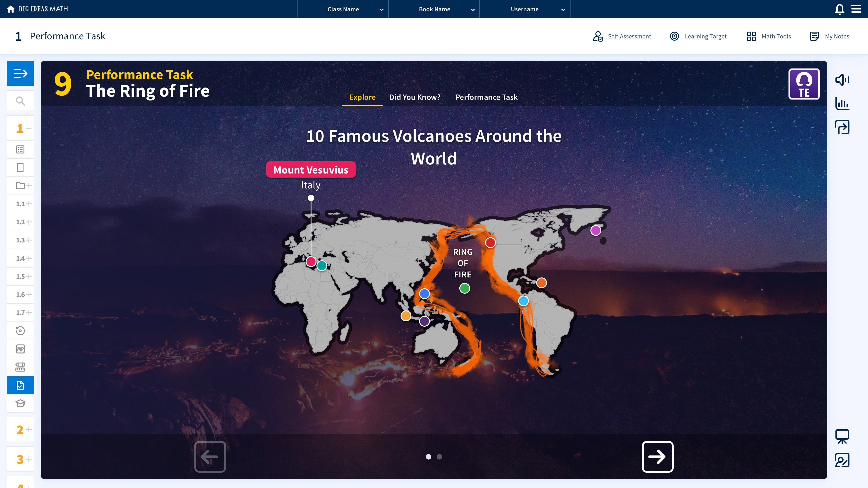
Task: Go to previous slide with left arrow
Action: (x=210, y=457)
